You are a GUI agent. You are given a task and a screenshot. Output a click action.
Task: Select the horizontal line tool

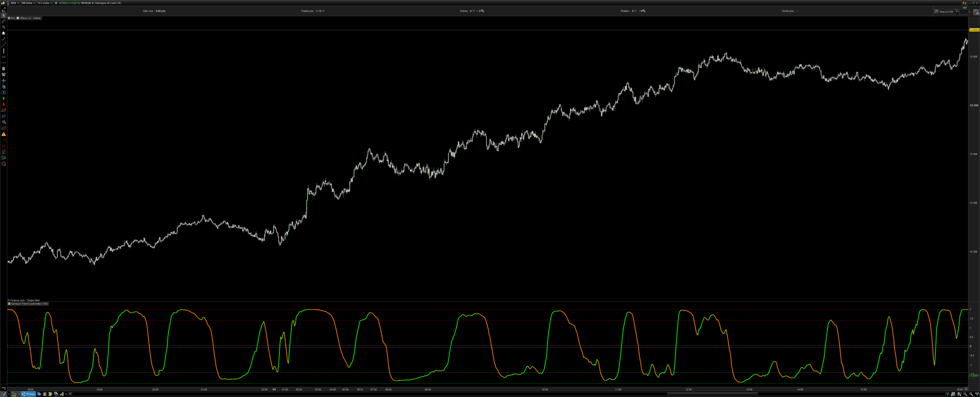click(3, 62)
